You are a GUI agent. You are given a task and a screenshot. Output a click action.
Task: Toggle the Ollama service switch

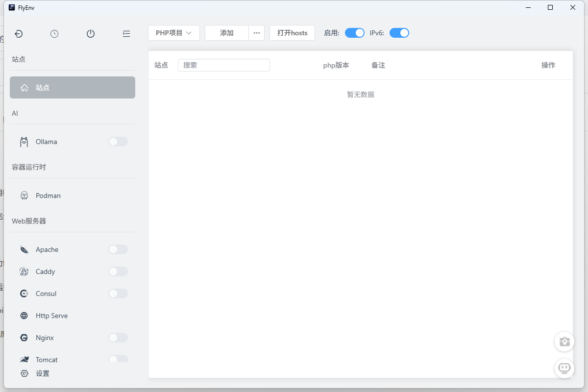pos(118,142)
